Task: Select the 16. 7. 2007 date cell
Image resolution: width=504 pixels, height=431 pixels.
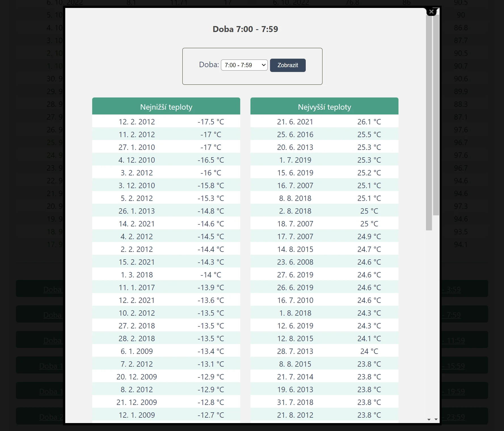Action: (295, 186)
